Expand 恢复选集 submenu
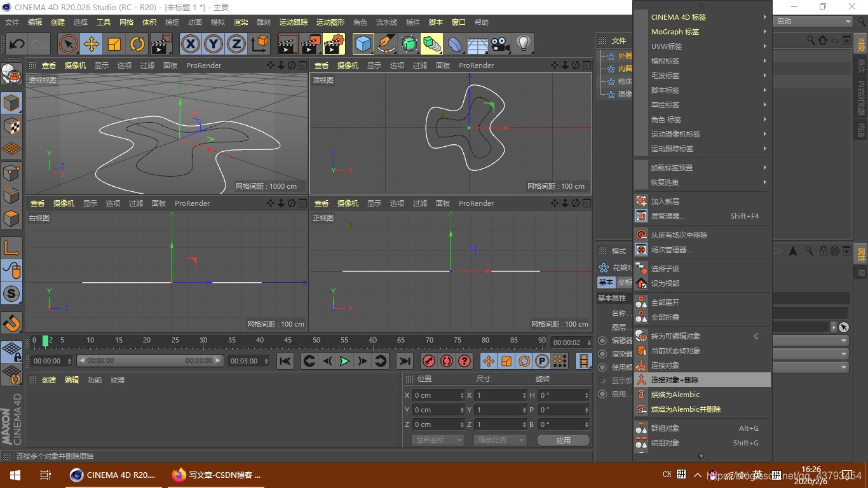This screenshot has height=488, width=868. [x=702, y=182]
